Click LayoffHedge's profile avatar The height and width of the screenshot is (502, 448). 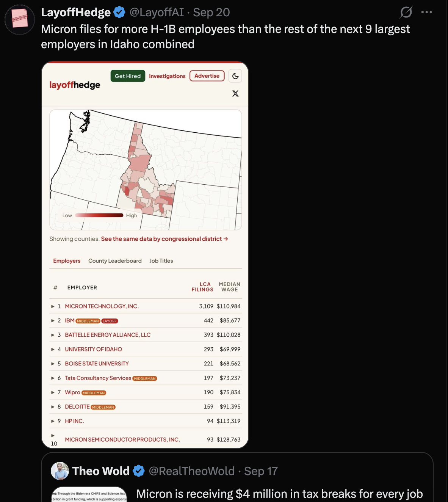pyautogui.click(x=20, y=20)
